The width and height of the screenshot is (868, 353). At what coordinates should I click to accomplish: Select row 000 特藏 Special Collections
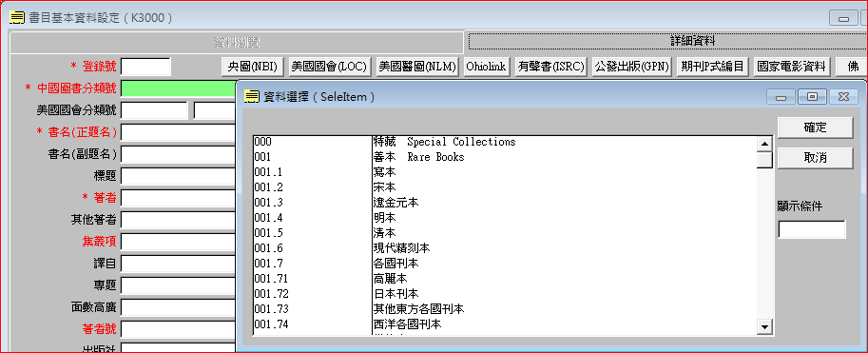click(505, 142)
